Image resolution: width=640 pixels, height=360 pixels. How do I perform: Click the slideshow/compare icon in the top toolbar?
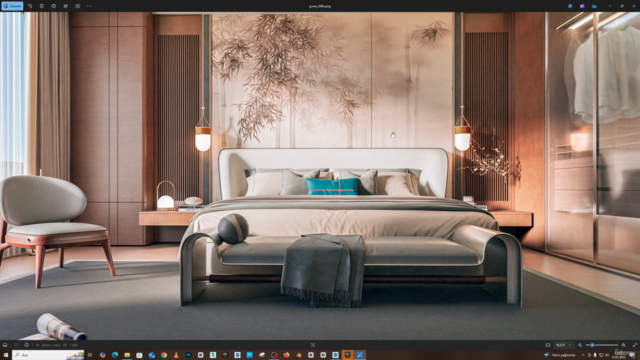click(x=78, y=6)
